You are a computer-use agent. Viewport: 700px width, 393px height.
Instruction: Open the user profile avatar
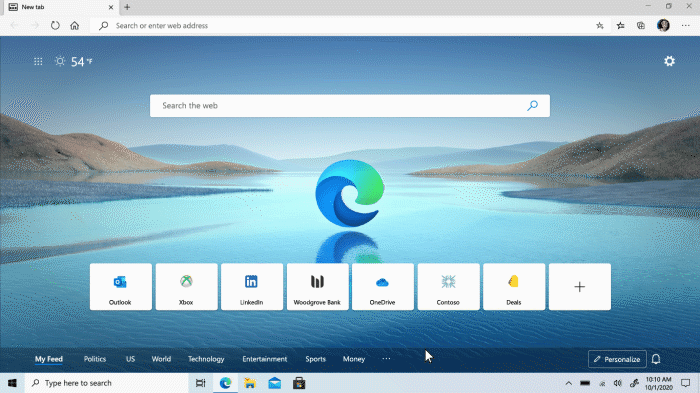[663, 25]
